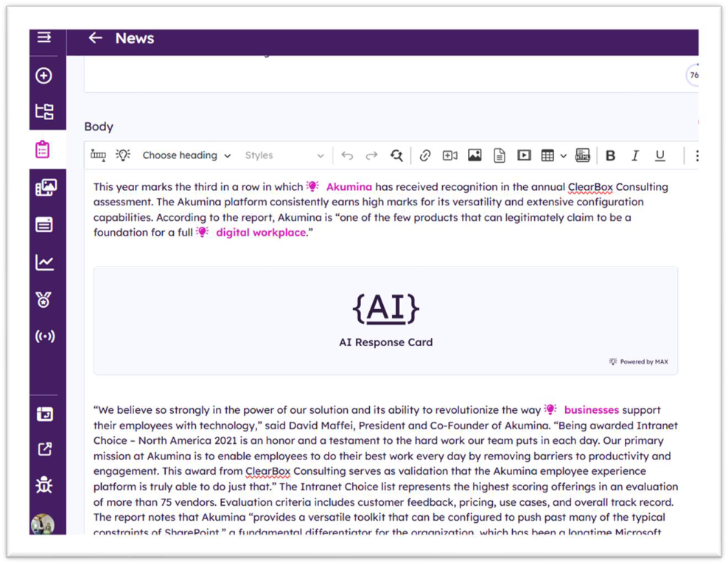
Task: Click the character count circle showing 76
Action: pyautogui.click(x=693, y=75)
